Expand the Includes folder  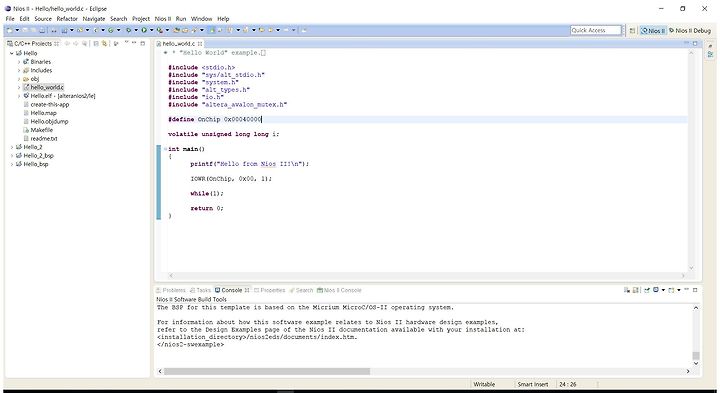[x=19, y=70]
